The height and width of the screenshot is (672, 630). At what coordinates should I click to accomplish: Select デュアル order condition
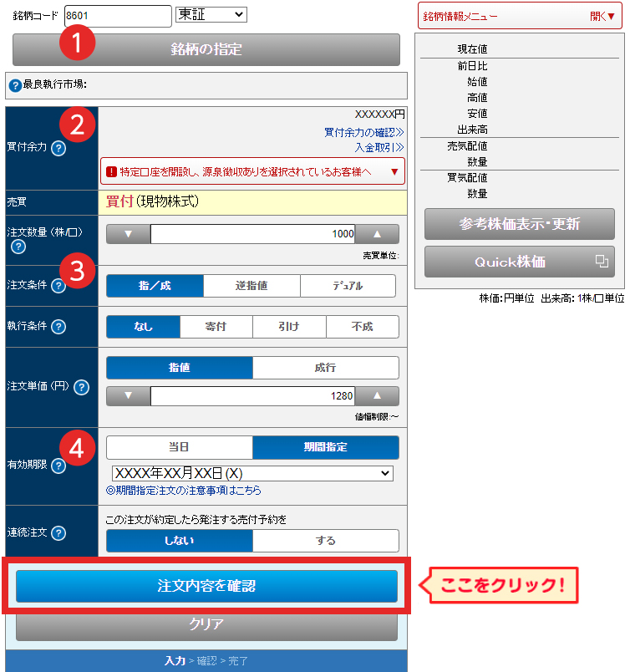(x=348, y=286)
